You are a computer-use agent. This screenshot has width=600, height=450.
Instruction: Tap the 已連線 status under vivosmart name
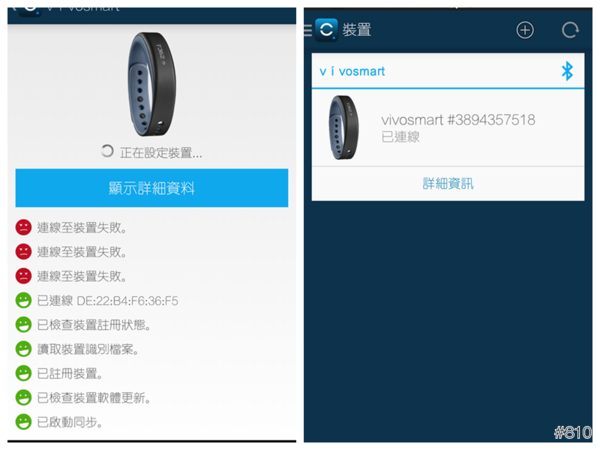400,137
